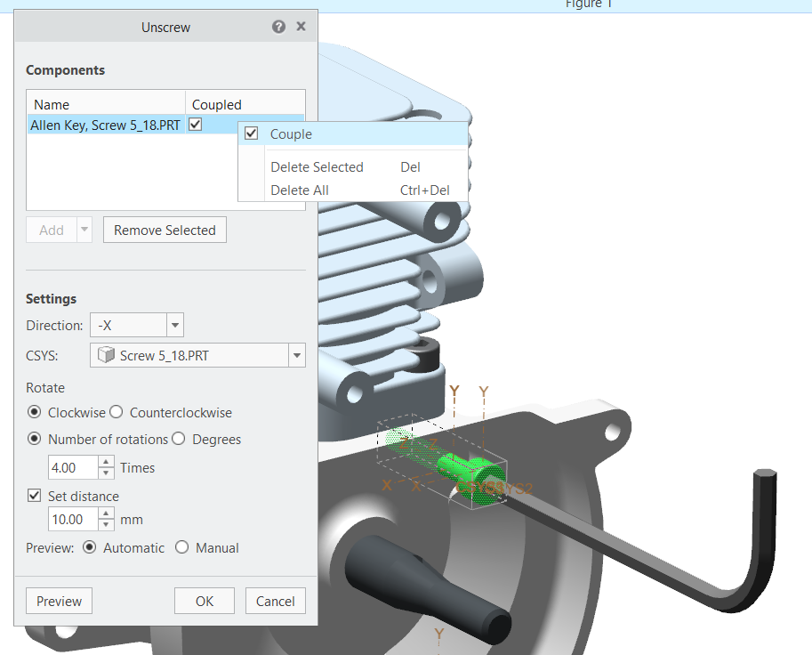Open the CSYS dropdown list

[x=297, y=355]
